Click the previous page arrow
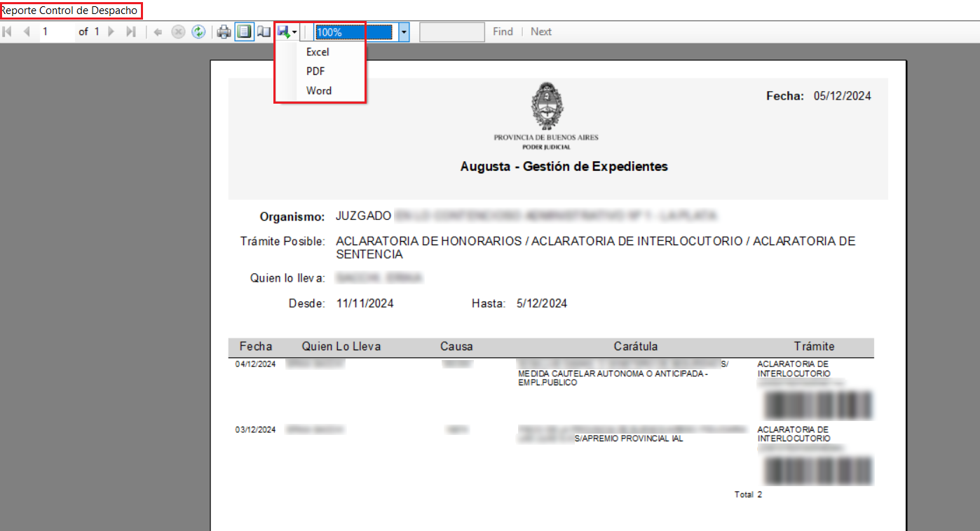 (x=27, y=32)
